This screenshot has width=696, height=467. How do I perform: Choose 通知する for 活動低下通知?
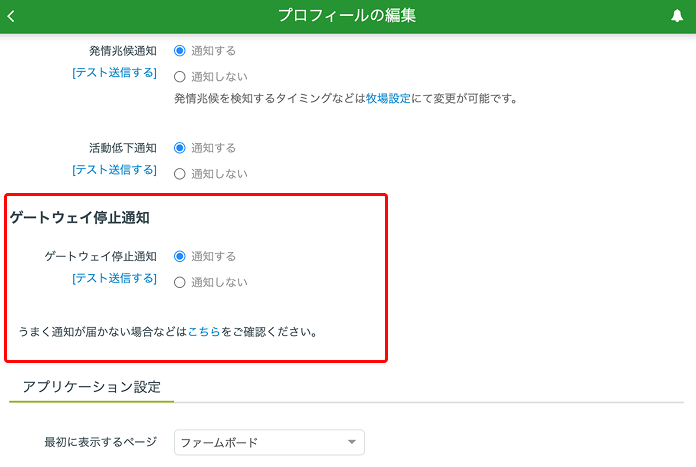(180, 147)
